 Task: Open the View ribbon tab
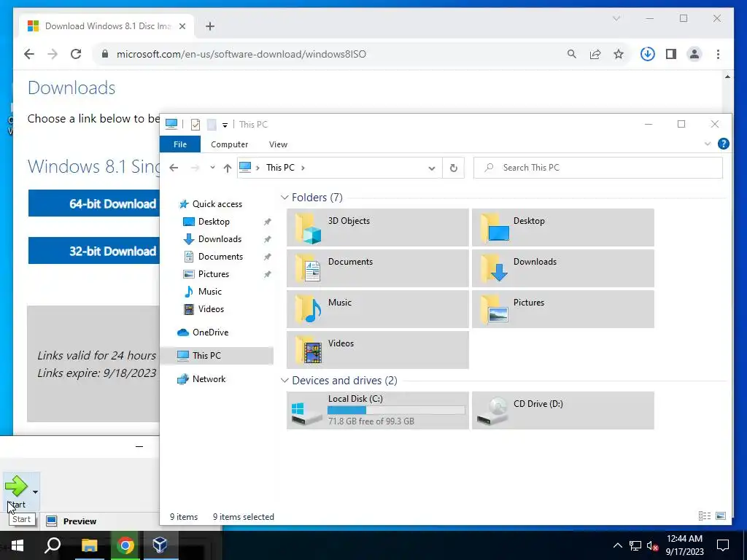point(278,144)
